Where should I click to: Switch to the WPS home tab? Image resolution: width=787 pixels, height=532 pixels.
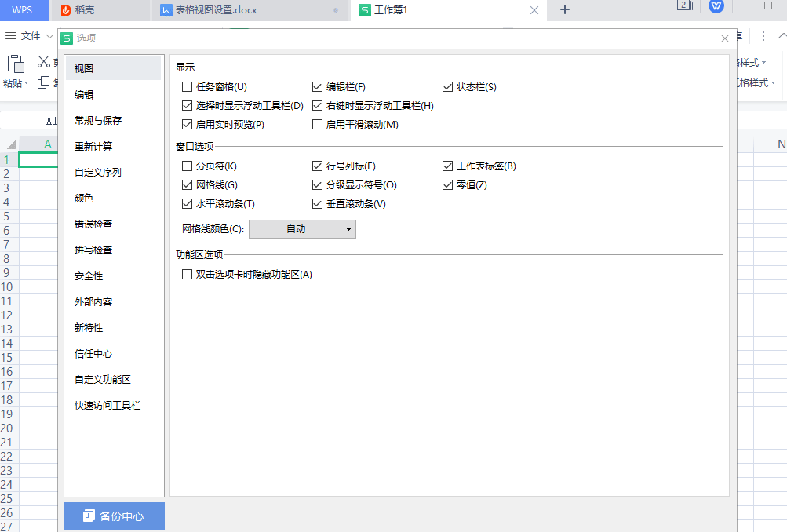(24, 10)
